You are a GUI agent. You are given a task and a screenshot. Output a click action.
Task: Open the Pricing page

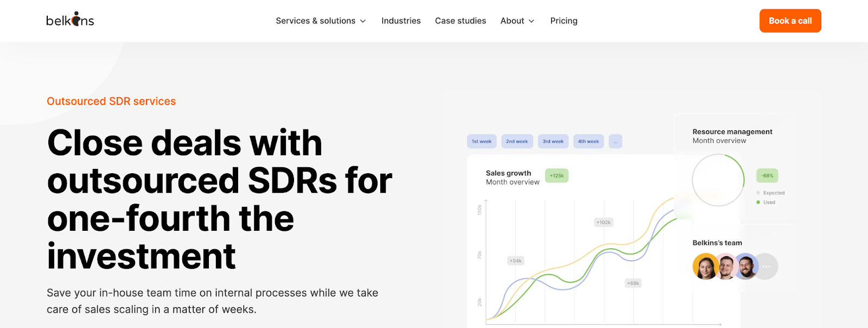pyautogui.click(x=564, y=21)
